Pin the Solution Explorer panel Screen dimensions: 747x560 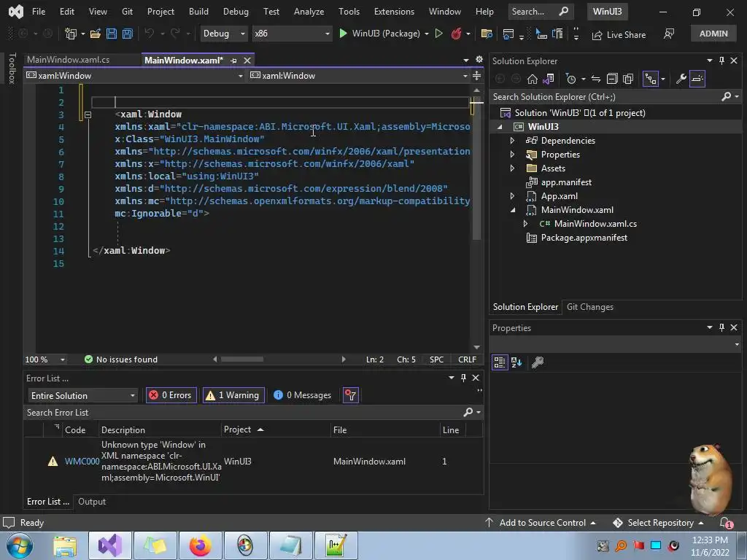tap(721, 61)
